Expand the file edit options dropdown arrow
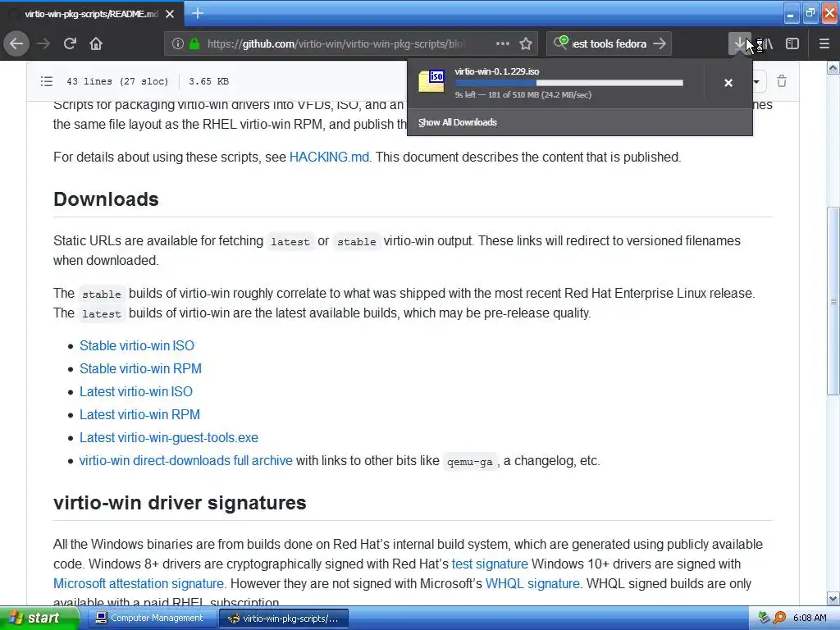Image resolution: width=840 pixels, height=630 pixels. click(756, 81)
